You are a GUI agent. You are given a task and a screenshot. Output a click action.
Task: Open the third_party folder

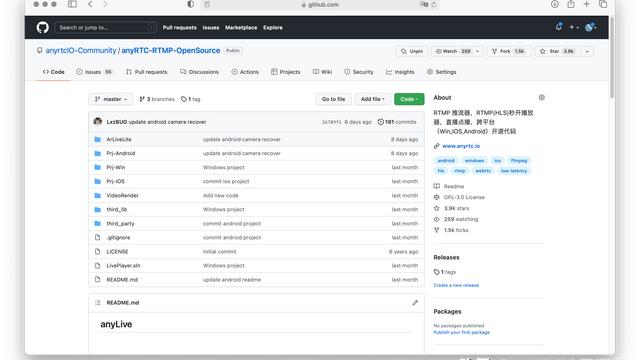click(120, 224)
